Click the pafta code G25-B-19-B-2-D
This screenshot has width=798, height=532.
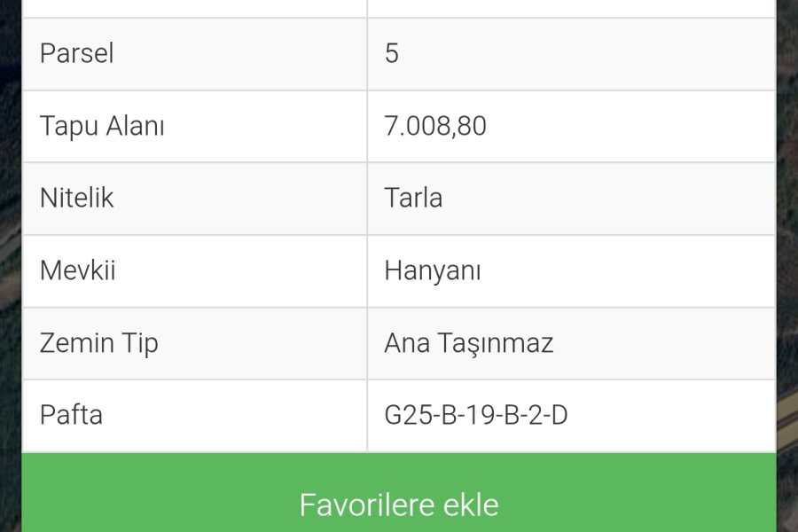[x=476, y=415]
